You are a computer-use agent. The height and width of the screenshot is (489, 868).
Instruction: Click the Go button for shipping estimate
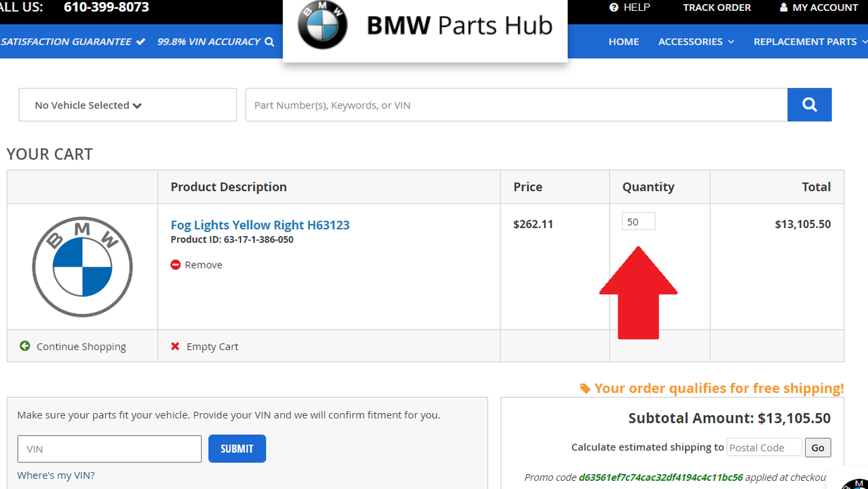tap(818, 448)
